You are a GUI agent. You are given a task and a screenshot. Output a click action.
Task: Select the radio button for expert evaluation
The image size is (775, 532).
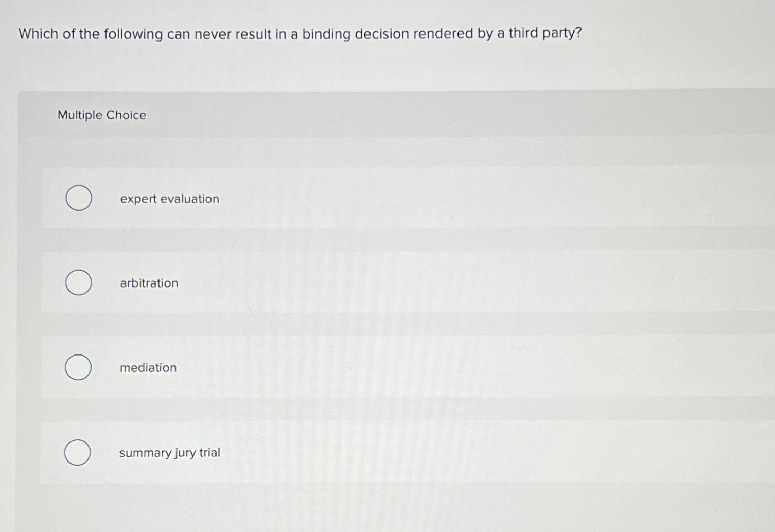click(78, 198)
